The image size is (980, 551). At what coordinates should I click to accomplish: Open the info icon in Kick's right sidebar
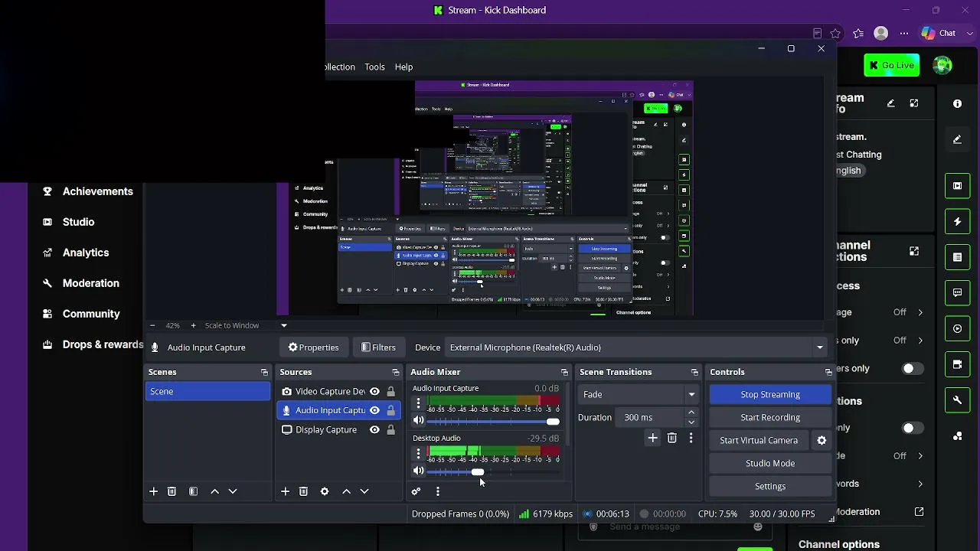[x=957, y=103]
